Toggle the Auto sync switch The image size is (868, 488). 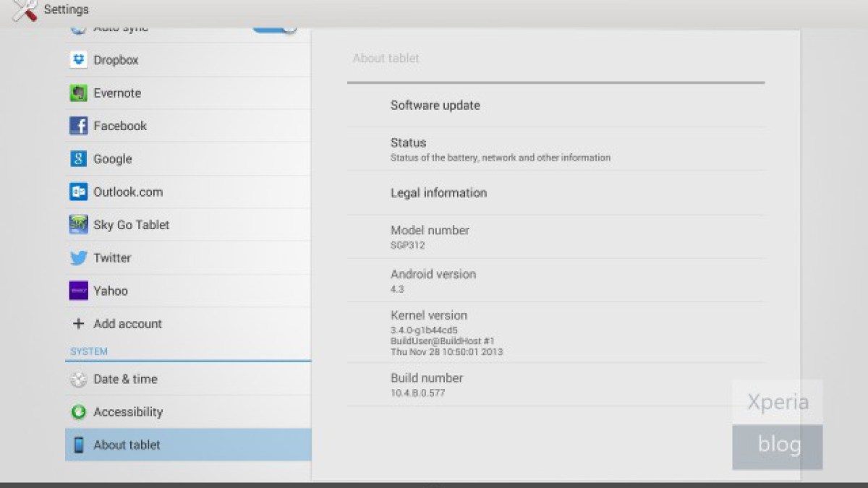275,29
